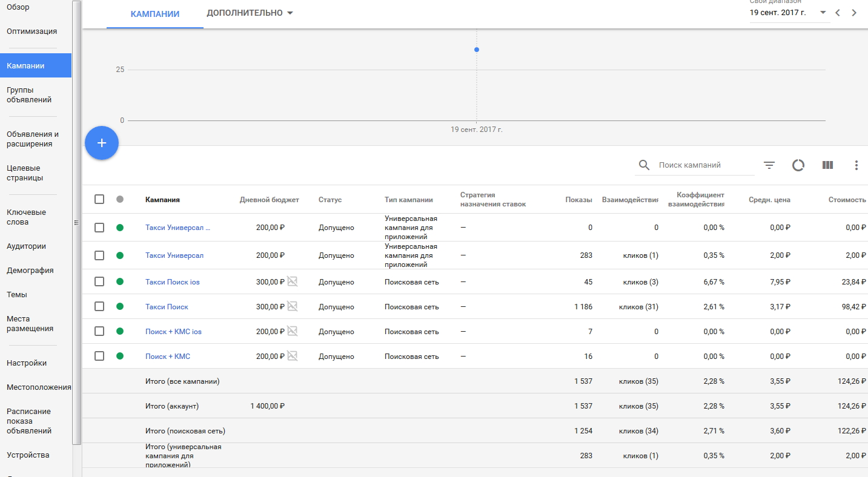The width and height of the screenshot is (868, 477).
Task: Expand the ДОПОЛНИТЕЛЬНО dropdown
Action: [250, 13]
